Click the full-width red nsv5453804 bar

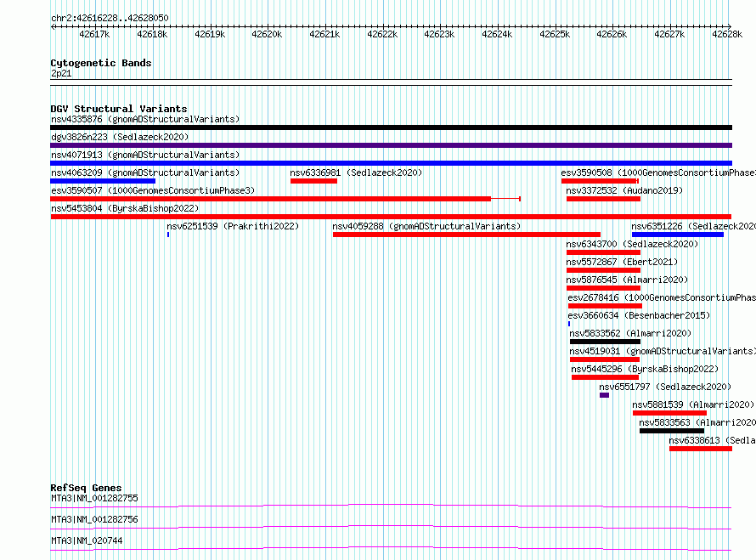391,217
